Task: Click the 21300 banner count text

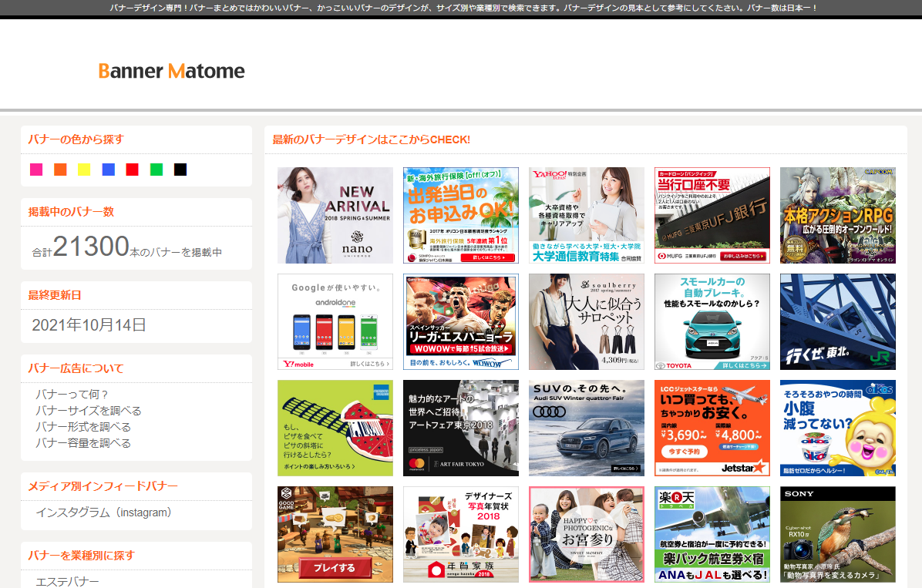Action: point(91,247)
